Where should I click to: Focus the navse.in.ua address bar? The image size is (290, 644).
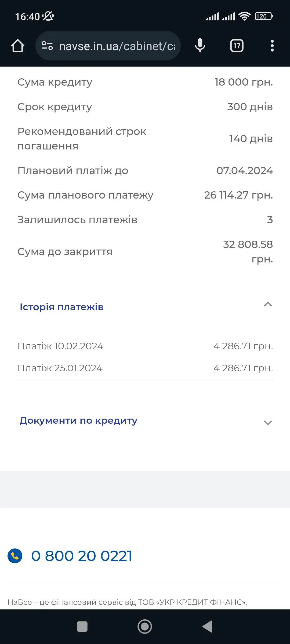[117, 46]
